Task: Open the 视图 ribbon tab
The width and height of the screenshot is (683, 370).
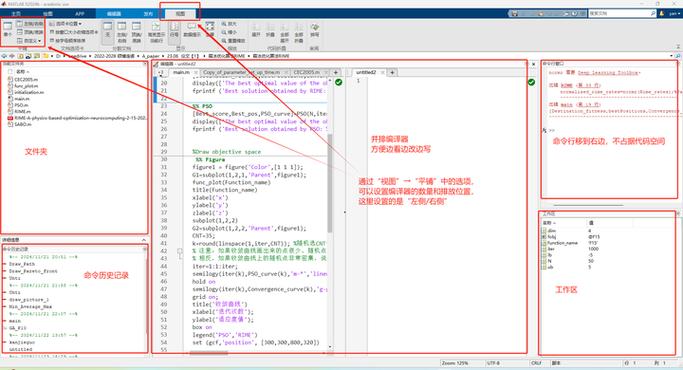Action: coord(180,14)
